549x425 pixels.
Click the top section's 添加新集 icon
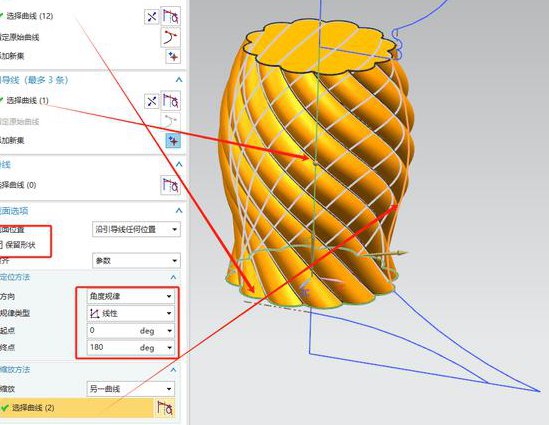click(x=173, y=56)
